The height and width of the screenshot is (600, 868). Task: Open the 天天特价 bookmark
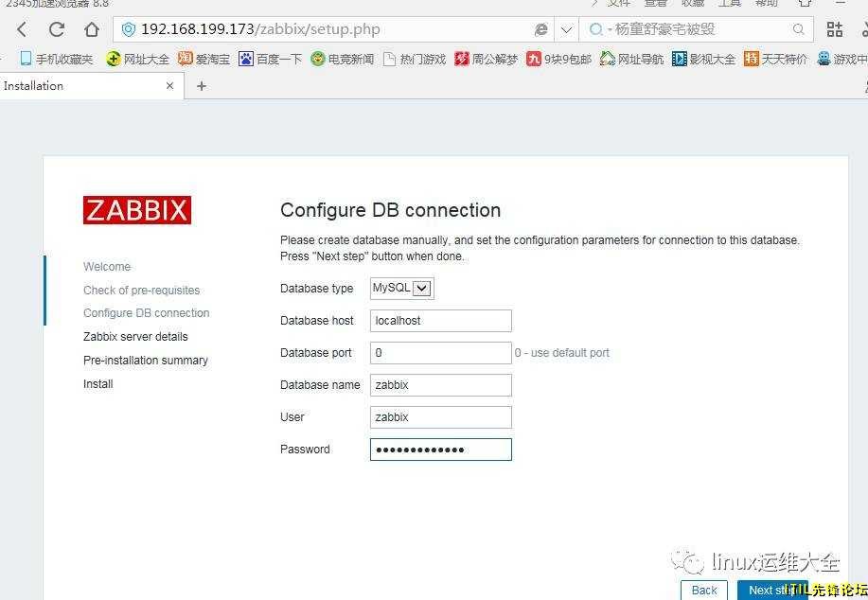[x=775, y=59]
